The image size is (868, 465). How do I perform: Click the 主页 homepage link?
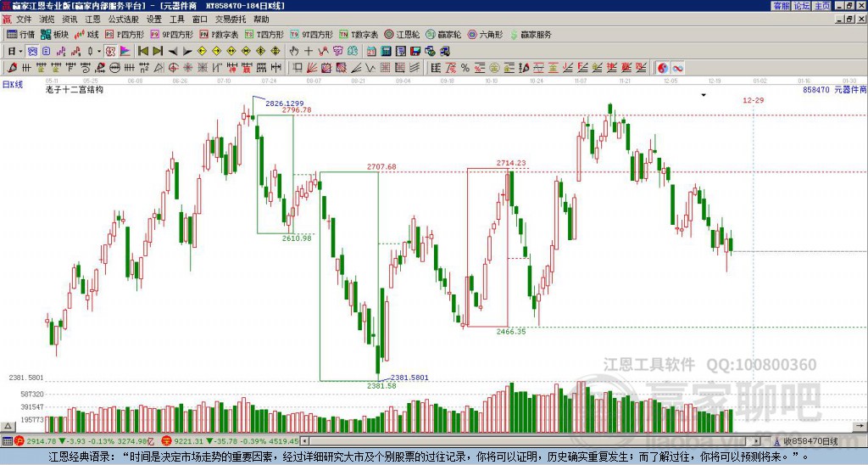click(822, 6)
